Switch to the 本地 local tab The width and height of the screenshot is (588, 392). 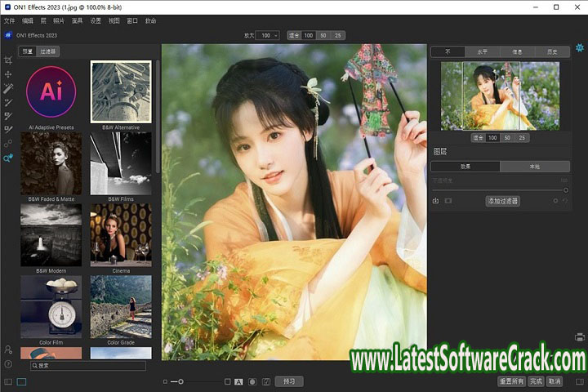(x=535, y=166)
